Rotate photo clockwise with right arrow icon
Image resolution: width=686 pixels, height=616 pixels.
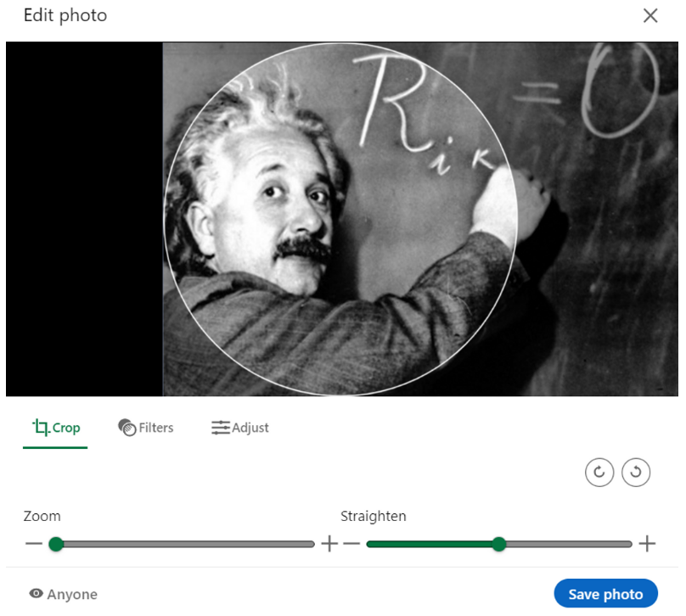coord(599,472)
